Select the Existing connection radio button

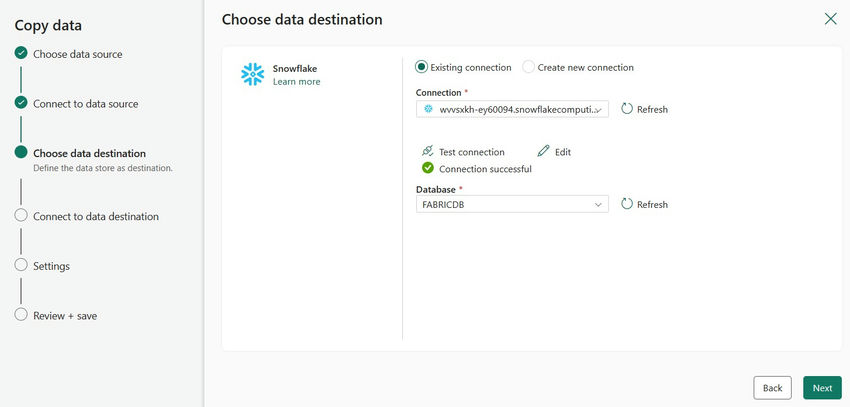[421, 67]
